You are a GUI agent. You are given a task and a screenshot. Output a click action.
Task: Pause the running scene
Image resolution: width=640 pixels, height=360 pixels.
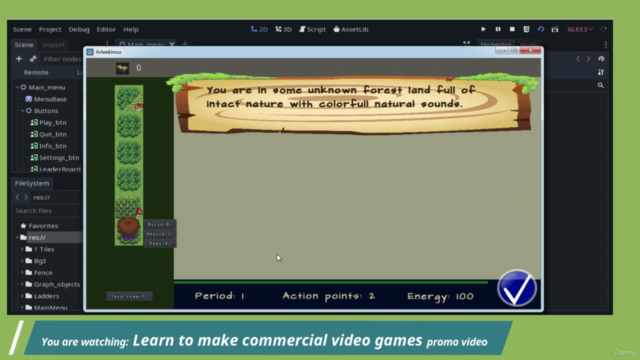(x=498, y=29)
